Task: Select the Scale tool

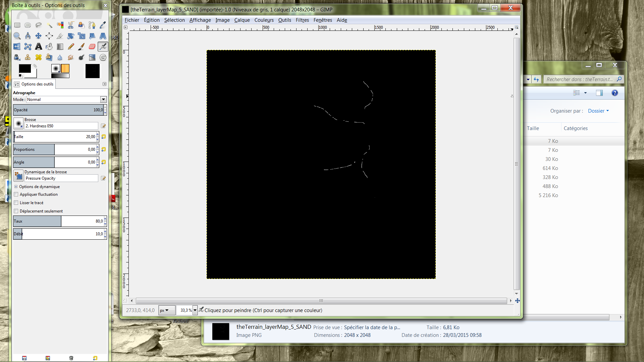Action: click(x=82, y=36)
